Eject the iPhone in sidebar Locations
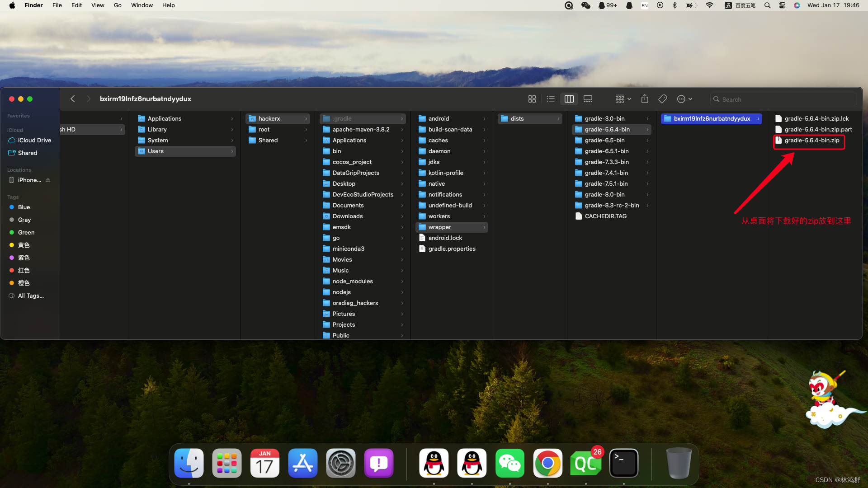868x488 pixels. 48,180
